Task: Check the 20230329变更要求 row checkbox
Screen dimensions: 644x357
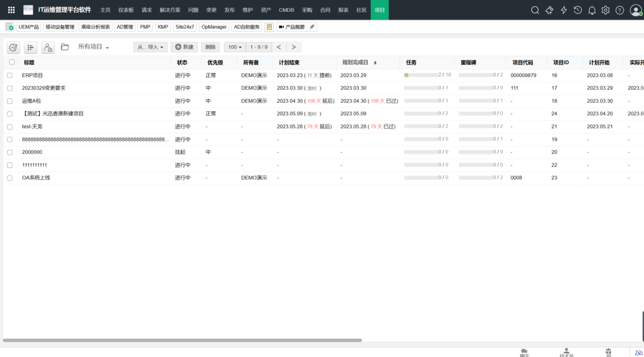Action: (10, 88)
